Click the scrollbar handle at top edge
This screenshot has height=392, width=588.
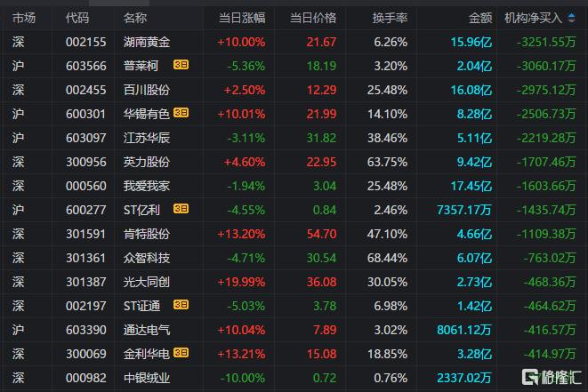119,3
